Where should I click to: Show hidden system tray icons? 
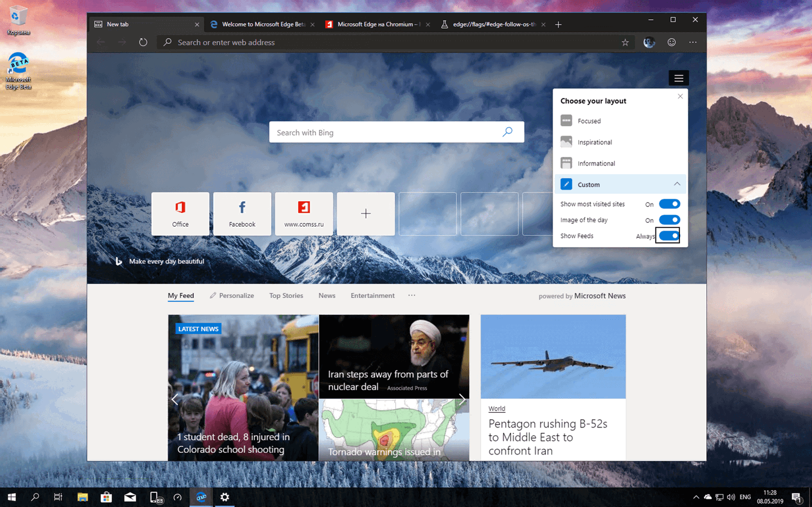(x=696, y=497)
